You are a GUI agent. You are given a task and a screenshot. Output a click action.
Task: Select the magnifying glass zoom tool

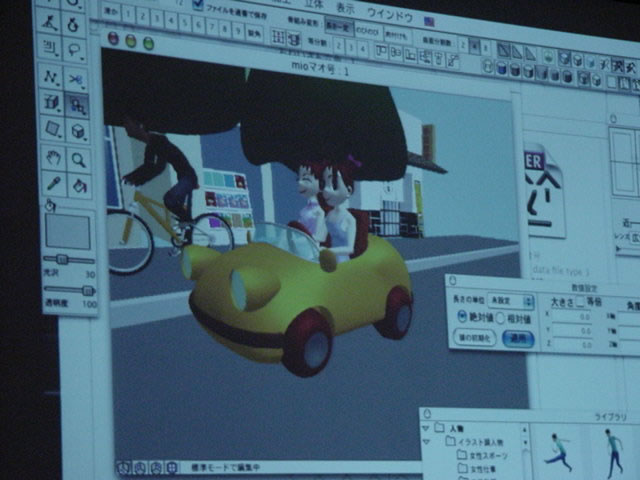coord(79,158)
